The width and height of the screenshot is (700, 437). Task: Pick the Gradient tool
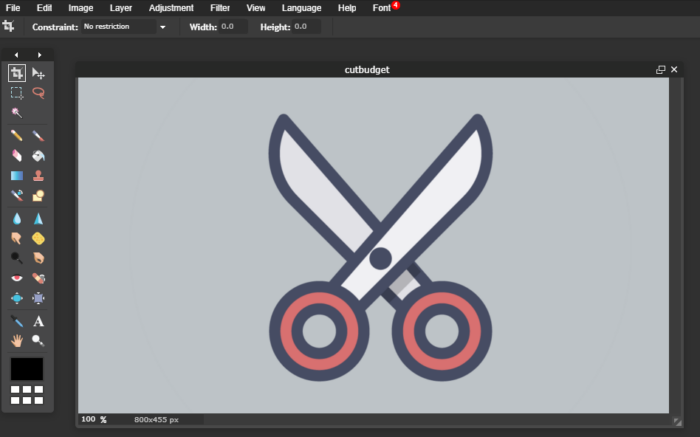pos(17,175)
